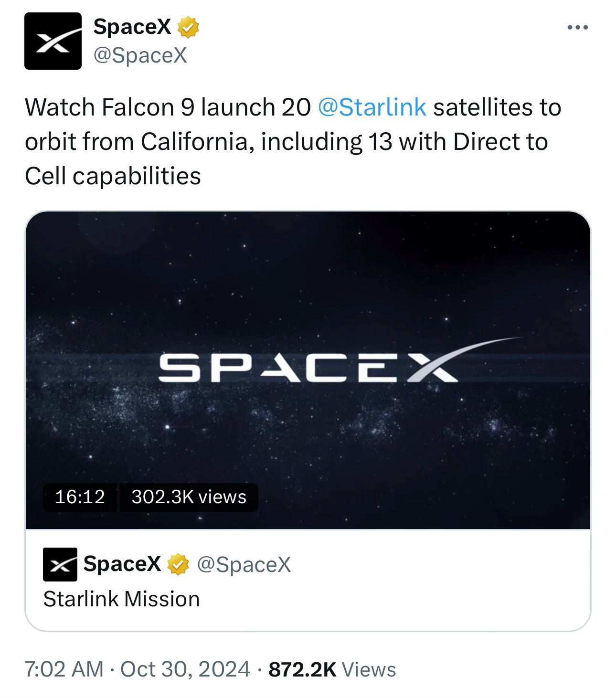
Task: Open the 7:02 AM Oct 30, 2024 timestamp
Action: point(137,669)
